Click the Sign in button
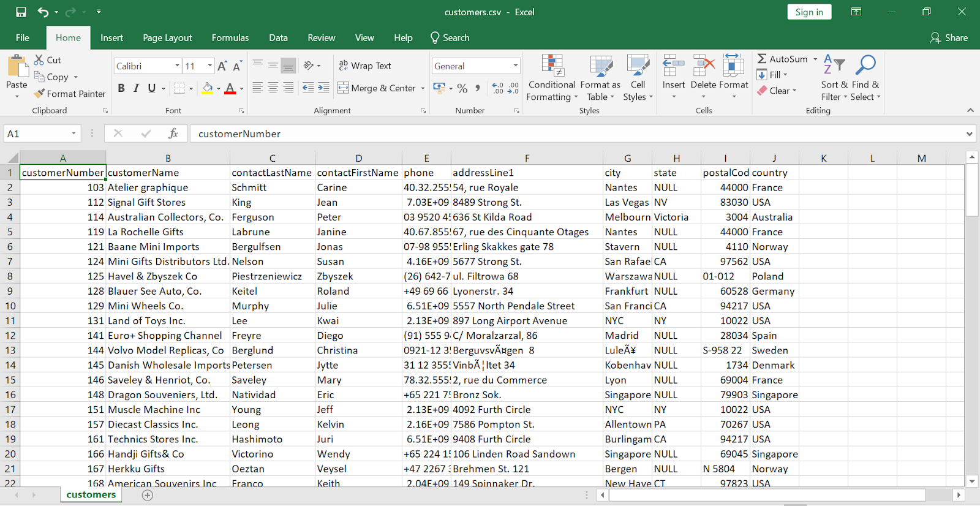Viewport: 980px width, 506px height. [809, 12]
